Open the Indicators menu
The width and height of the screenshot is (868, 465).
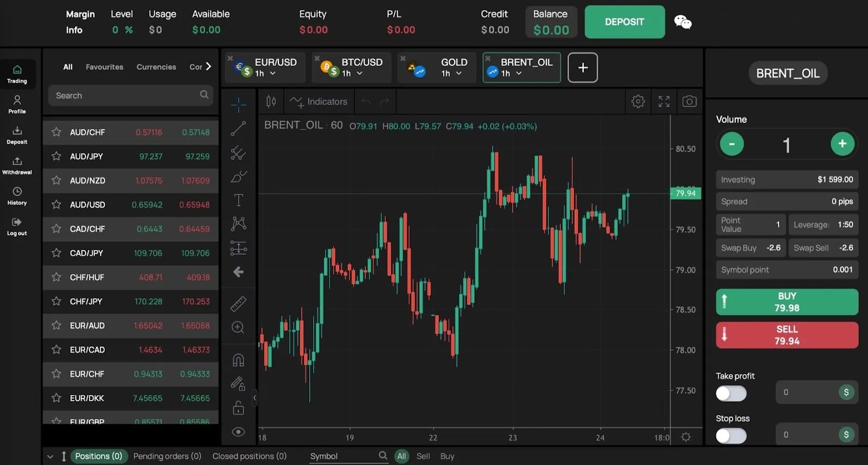[319, 101]
